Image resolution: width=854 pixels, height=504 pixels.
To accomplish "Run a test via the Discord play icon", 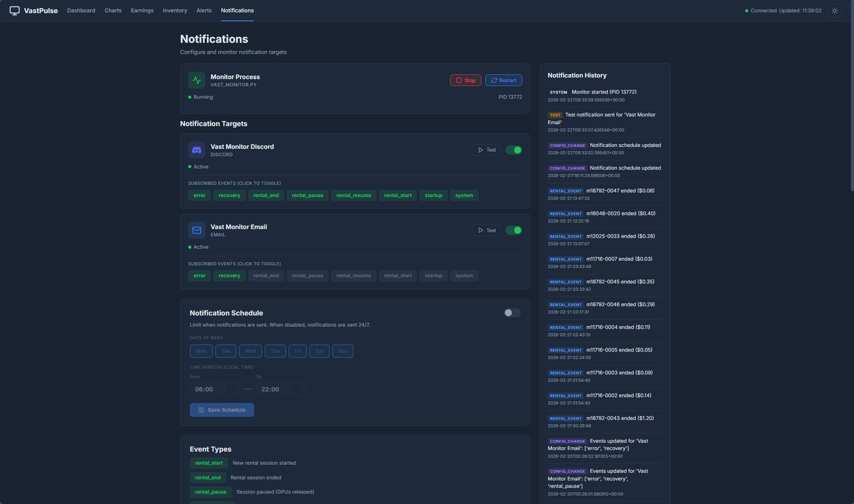I will click(x=481, y=150).
